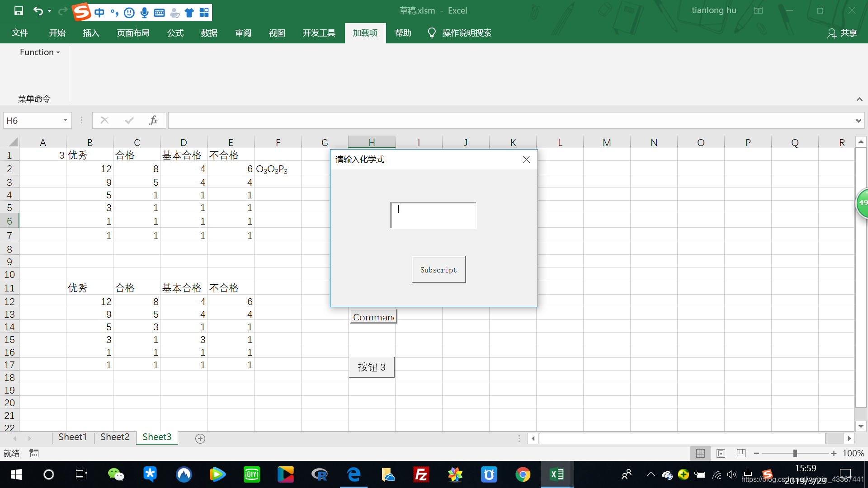The image size is (868, 488).
Task: Open the FileZilla taskbar icon
Action: pos(421,474)
